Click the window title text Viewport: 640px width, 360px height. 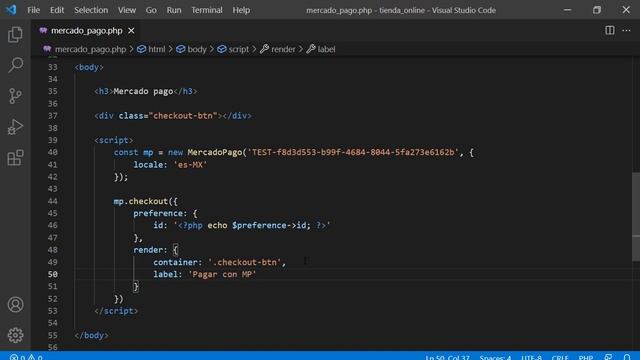click(x=401, y=10)
